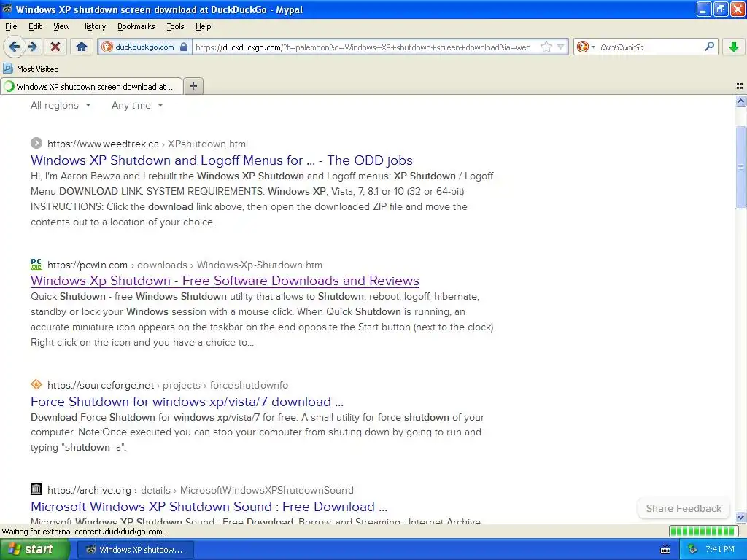Open Force Shutdown for windows xp/vista/7 link
The width and height of the screenshot is (747, 560).
pyautogui.click(x=187, y=402)
